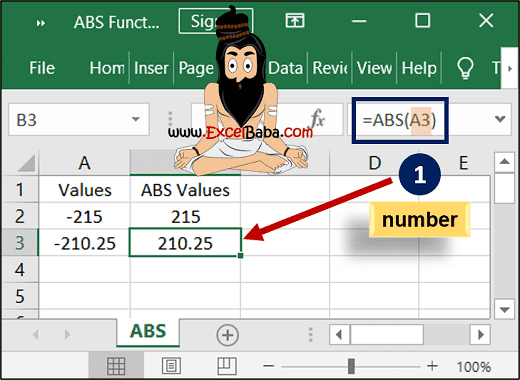Click cell with -215

85,216
